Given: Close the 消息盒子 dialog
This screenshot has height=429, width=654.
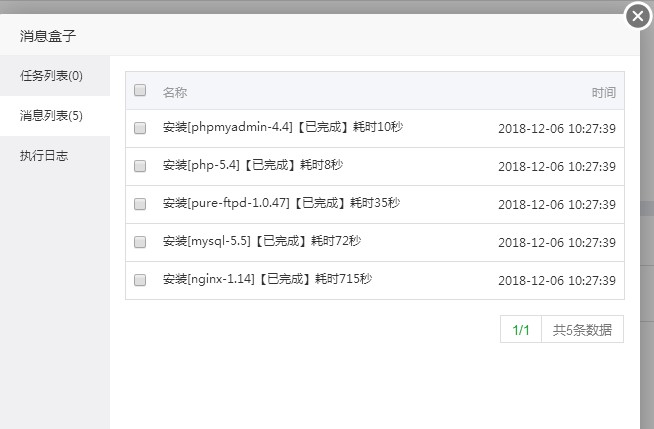Looking at the screenshot, I should pyautogui.click(x=638, y=16).
